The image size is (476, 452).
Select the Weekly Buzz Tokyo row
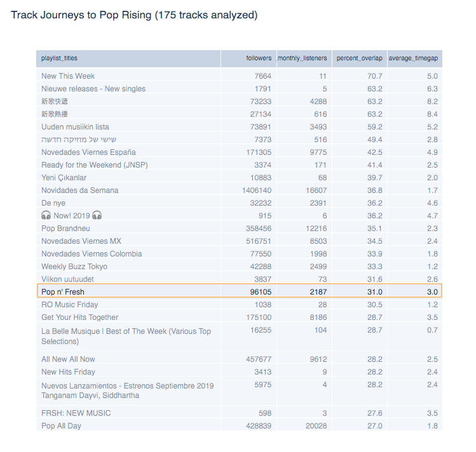click(x=74, y=267)
